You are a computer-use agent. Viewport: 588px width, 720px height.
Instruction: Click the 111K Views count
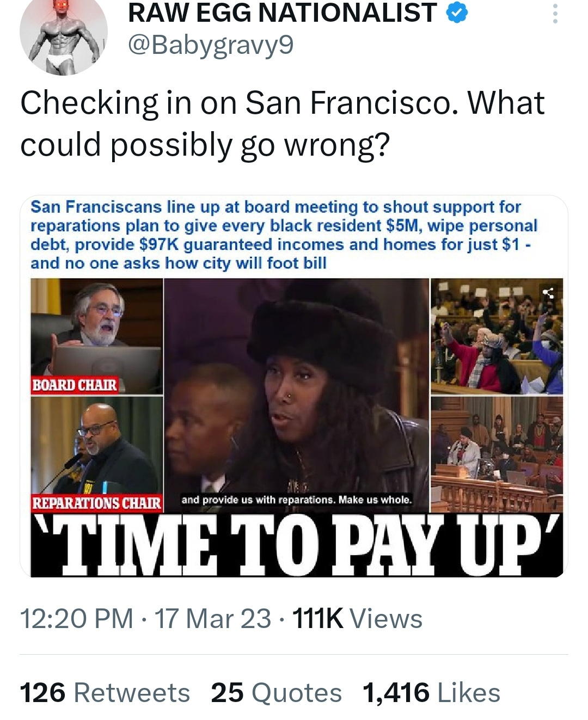click(x=357, y=619)
